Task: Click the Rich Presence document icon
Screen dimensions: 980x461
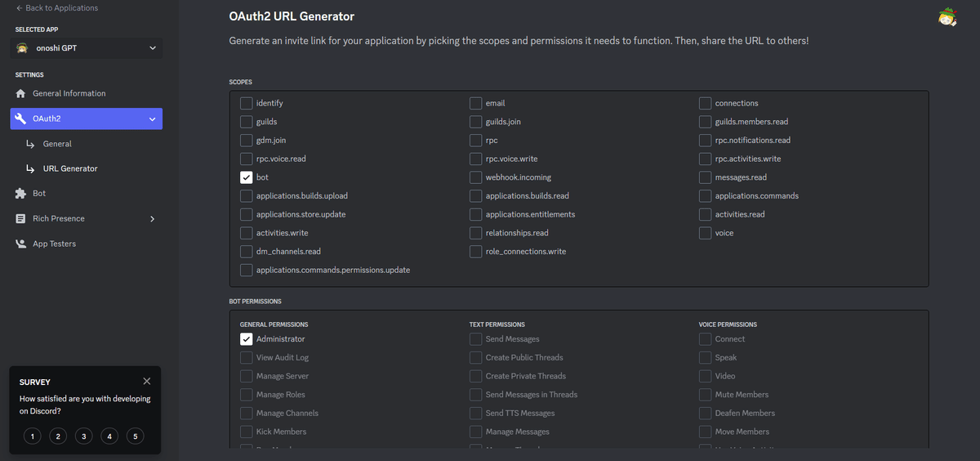Action: pos(21,219)
